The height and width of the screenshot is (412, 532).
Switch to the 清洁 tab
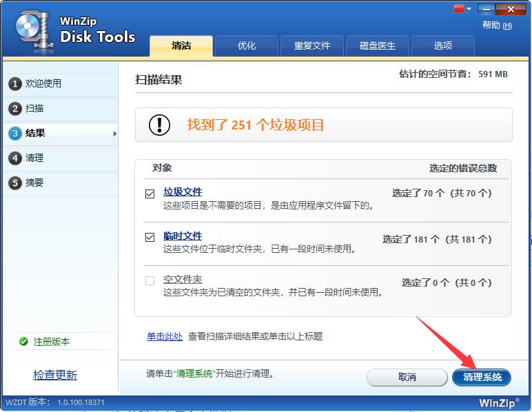click(x=181, y=45)
